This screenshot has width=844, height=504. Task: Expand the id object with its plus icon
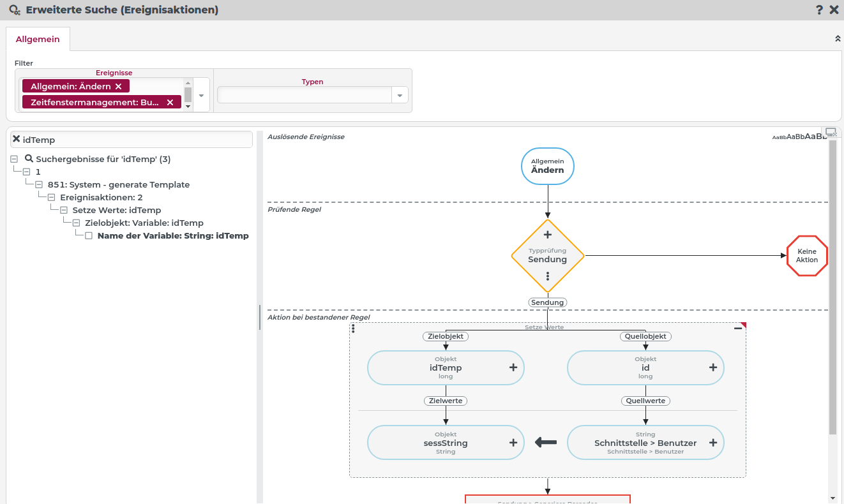[713, 367]
